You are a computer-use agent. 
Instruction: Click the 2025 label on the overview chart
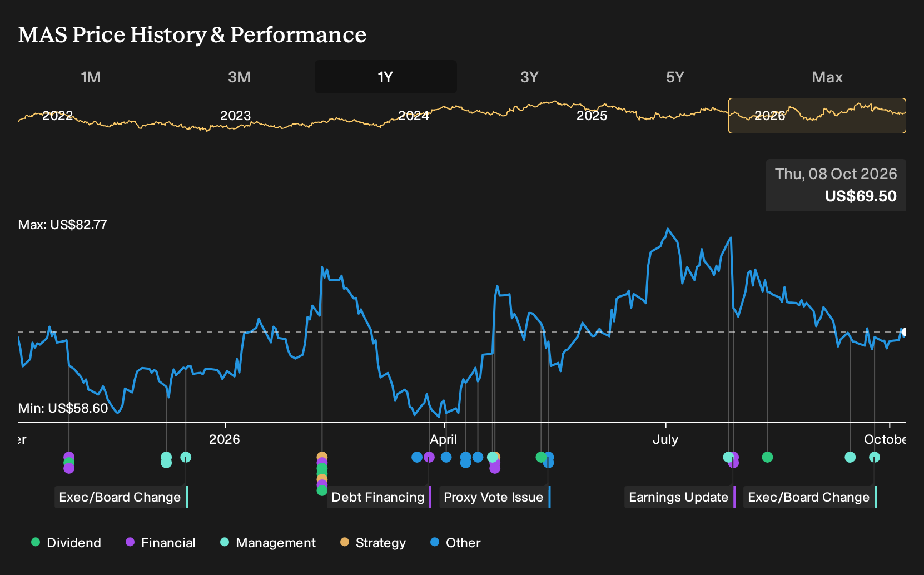(592, 116)
